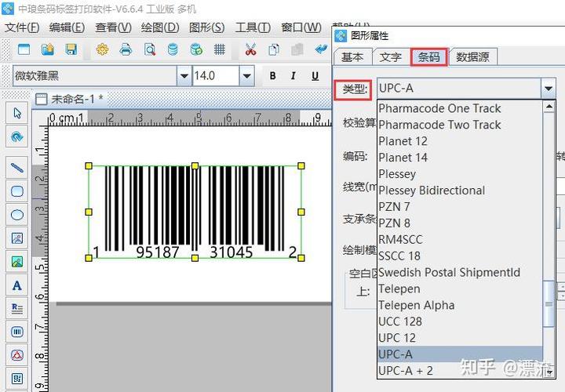Choose Pharmacode Two Track from list
The height and width of the screenshot is (392, 565).
460,125
